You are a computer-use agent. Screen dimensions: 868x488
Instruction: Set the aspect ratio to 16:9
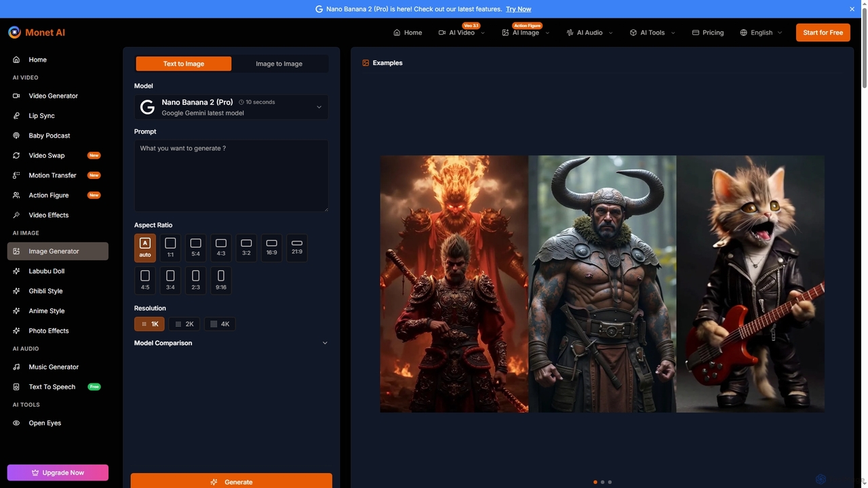point(271,248)
